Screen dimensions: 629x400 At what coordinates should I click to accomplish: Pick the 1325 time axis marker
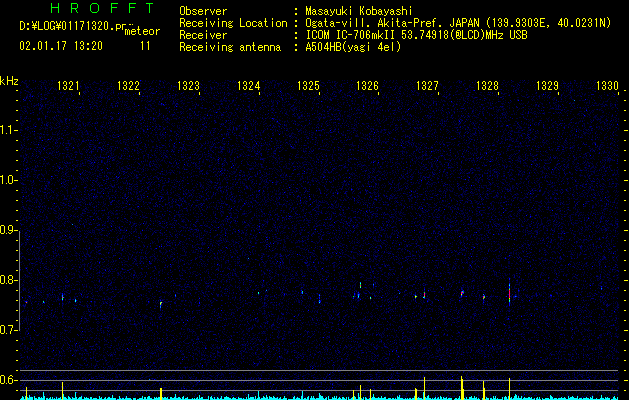coord(308,86)
